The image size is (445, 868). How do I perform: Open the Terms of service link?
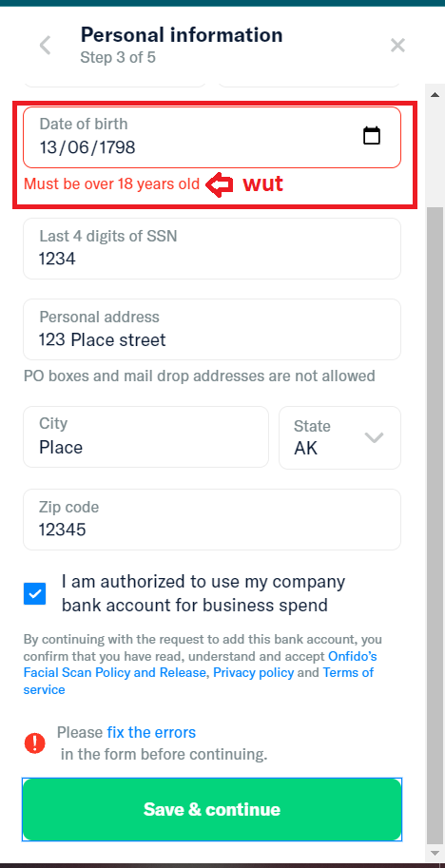coord(198,681)
